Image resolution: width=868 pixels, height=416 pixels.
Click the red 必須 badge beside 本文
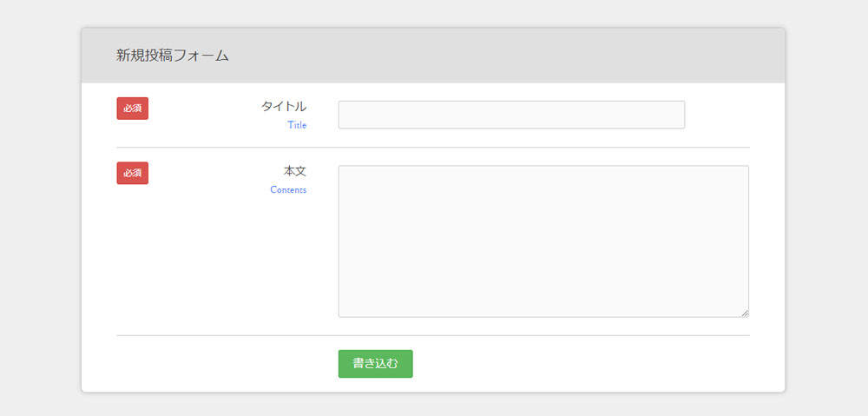pos(132,174)
